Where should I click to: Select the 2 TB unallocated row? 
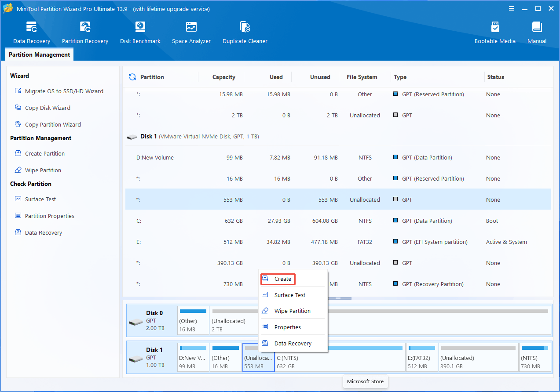click(338, 115)
